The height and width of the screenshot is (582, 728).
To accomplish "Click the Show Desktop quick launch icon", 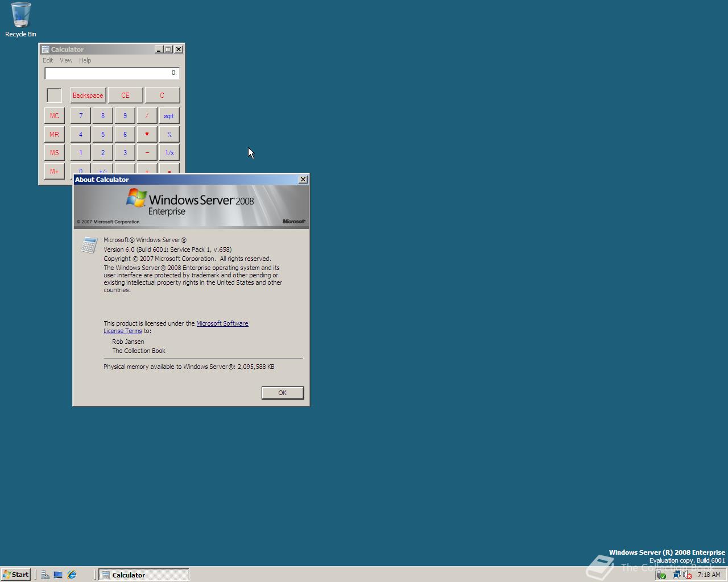I will (58, 575).
